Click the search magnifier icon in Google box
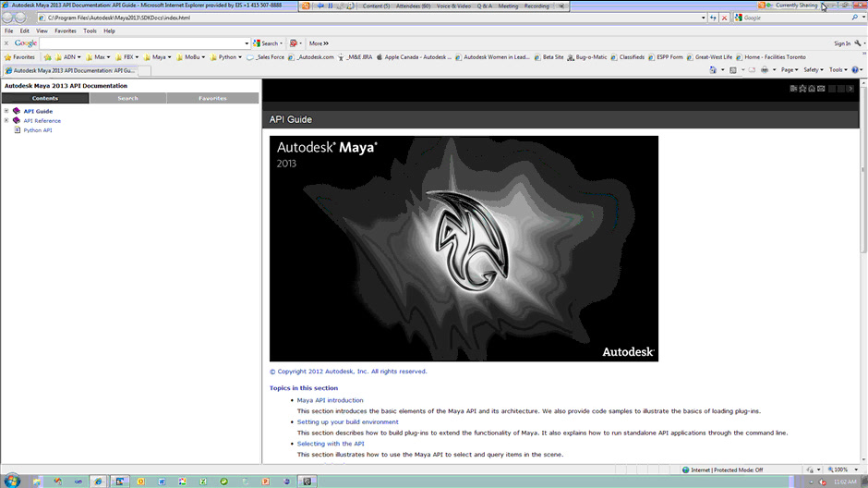 [x=855, y=18]
